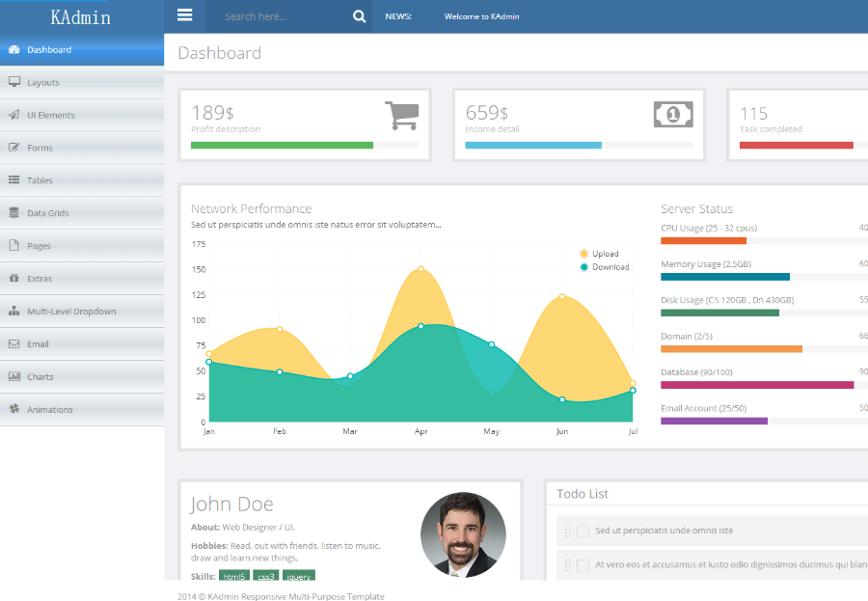This screenshot has height=601, width=868.
Task: Click the Data Grids database icon
Action: tap(14, 213)
